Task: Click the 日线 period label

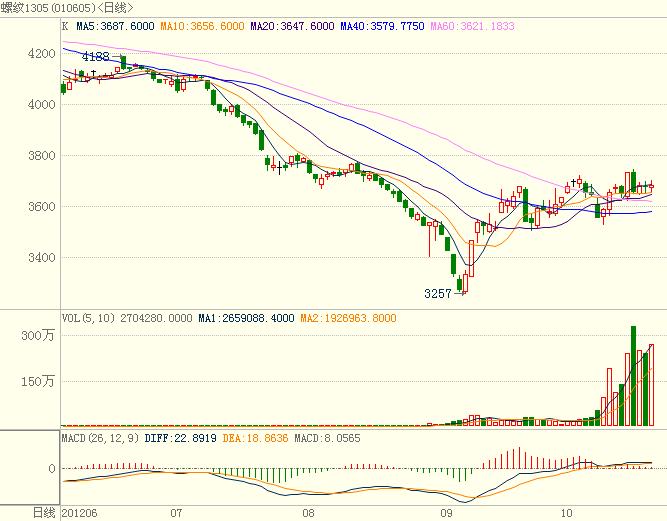Action: click(x=43, y=512)
